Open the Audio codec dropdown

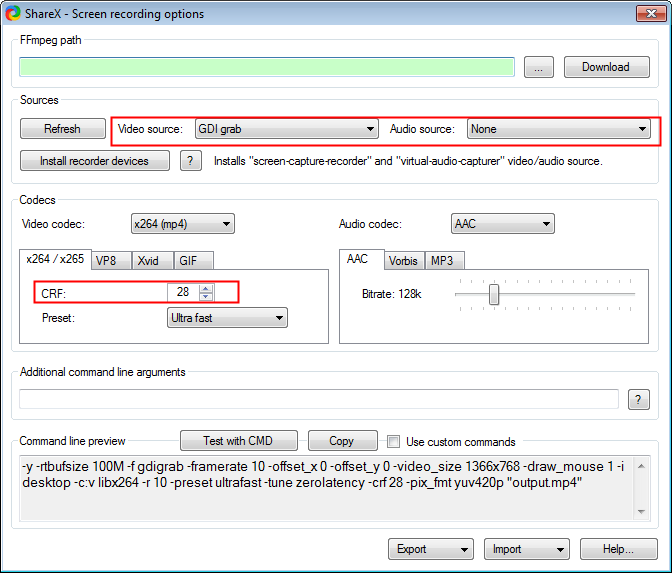(503, 224)
